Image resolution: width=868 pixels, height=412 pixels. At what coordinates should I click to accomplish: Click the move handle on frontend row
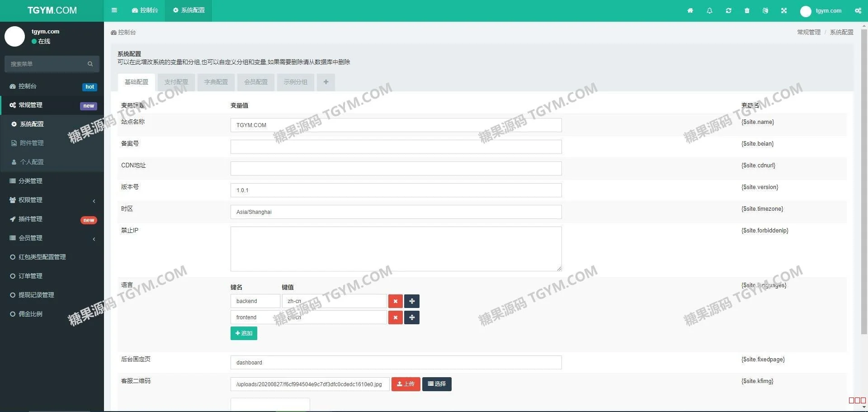click(x=412, y=317)
